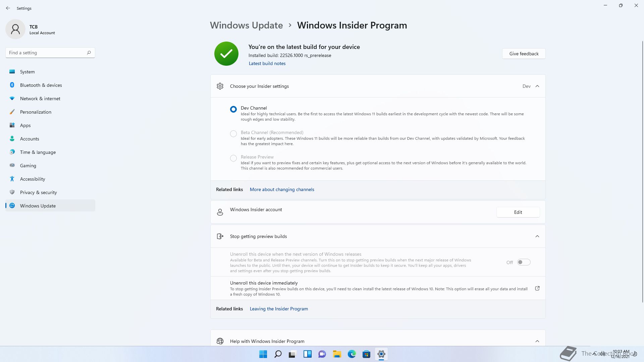
Task: Open taskbar Search
Action: point(278,354)
